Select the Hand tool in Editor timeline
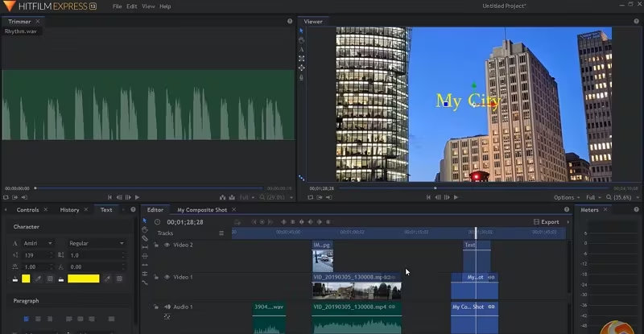This screenshot has width=644, height=334. coord(145,229)
